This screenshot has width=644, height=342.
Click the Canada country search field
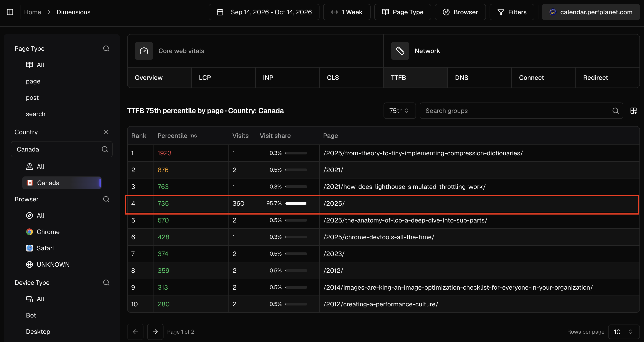pos(62,149)
